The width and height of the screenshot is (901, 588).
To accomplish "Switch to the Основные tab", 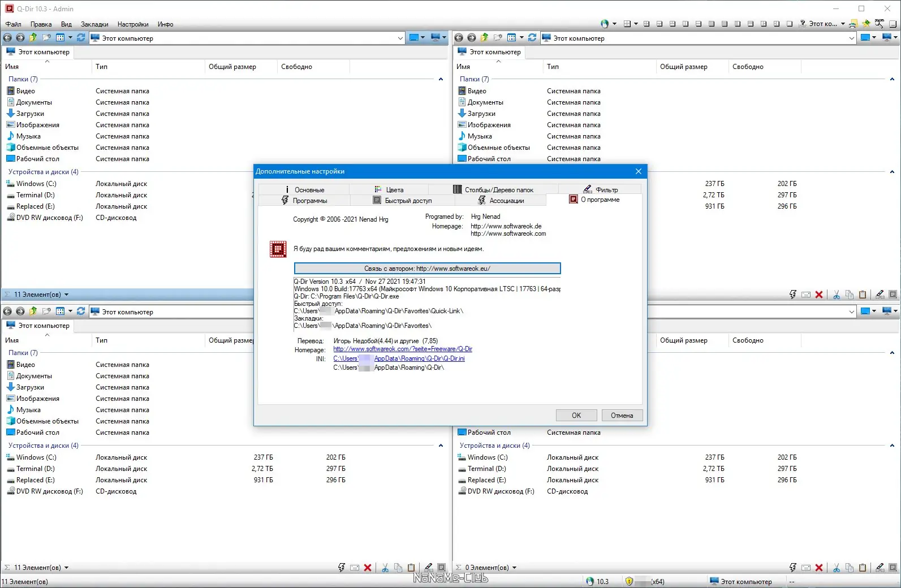I will [304, 190].
